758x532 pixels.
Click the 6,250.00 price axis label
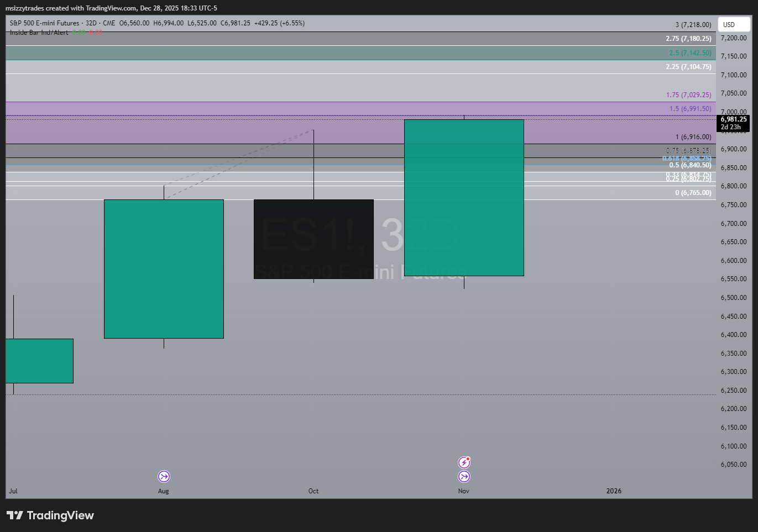[734, 391]
